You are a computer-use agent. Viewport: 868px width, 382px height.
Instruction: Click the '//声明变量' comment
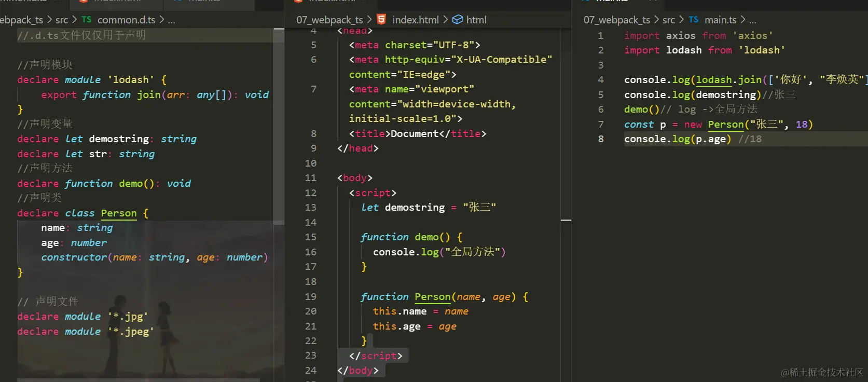45,124
